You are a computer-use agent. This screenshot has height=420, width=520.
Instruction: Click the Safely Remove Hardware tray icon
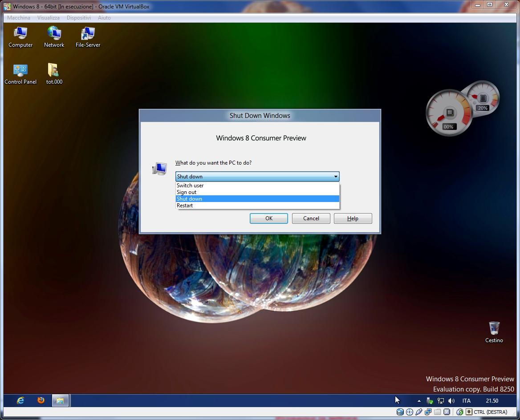(430, 401)
